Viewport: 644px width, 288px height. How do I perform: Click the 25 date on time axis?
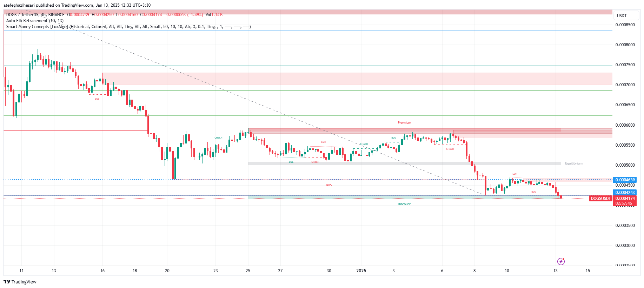click(x=248, y=271)
